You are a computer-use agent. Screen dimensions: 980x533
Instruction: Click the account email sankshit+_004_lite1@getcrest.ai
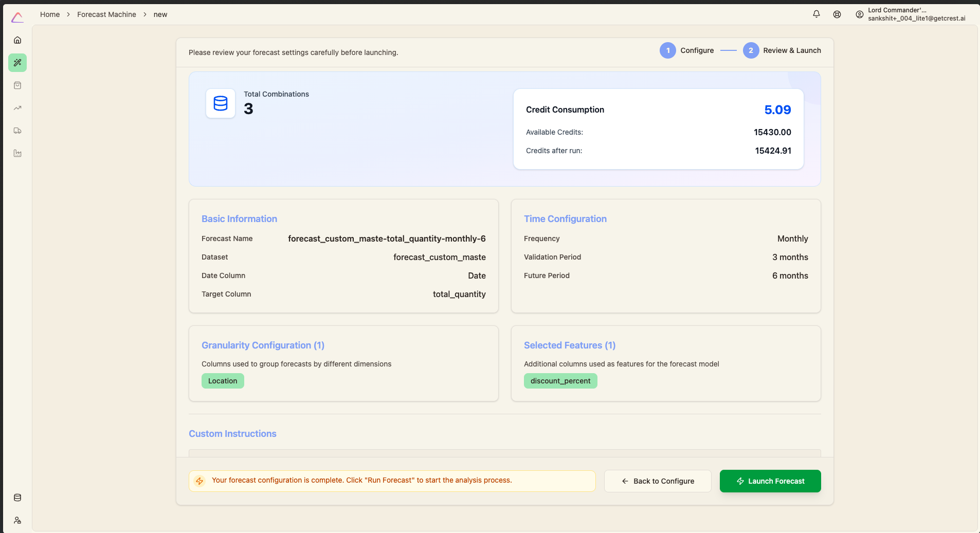tap(917, 19)
